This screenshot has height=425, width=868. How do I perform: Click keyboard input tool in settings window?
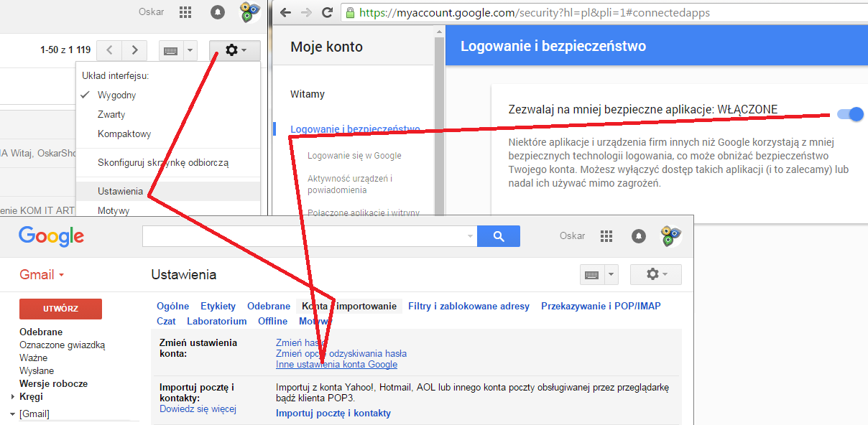pyautogui.click(x=592, y=274)
